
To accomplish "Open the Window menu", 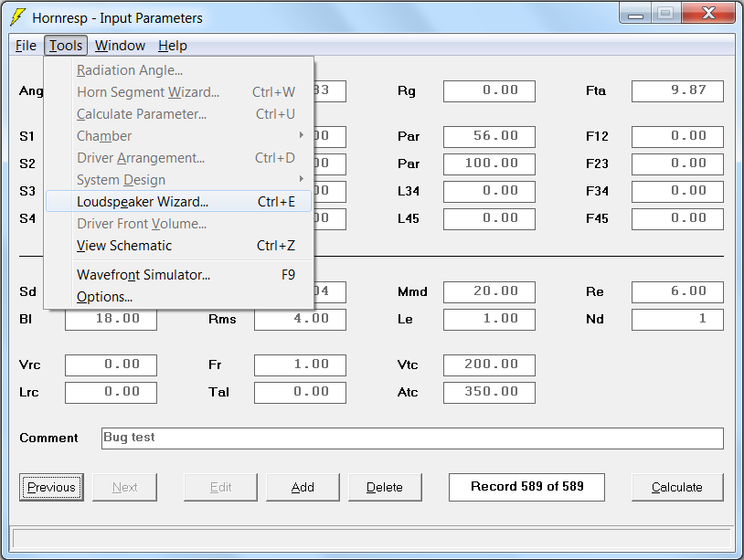I will pos(120,46).
